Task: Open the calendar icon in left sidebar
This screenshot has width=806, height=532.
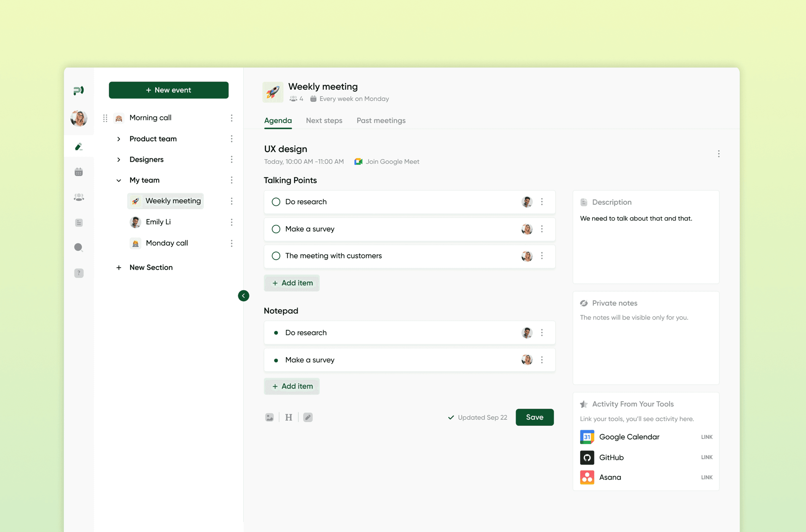Action: click(x=79, y=172)
